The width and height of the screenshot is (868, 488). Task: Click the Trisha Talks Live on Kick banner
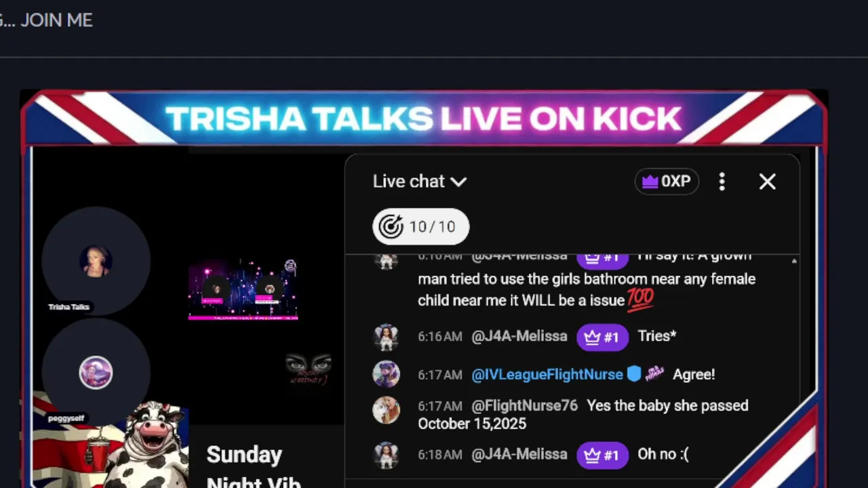click(x=423, y=119)
